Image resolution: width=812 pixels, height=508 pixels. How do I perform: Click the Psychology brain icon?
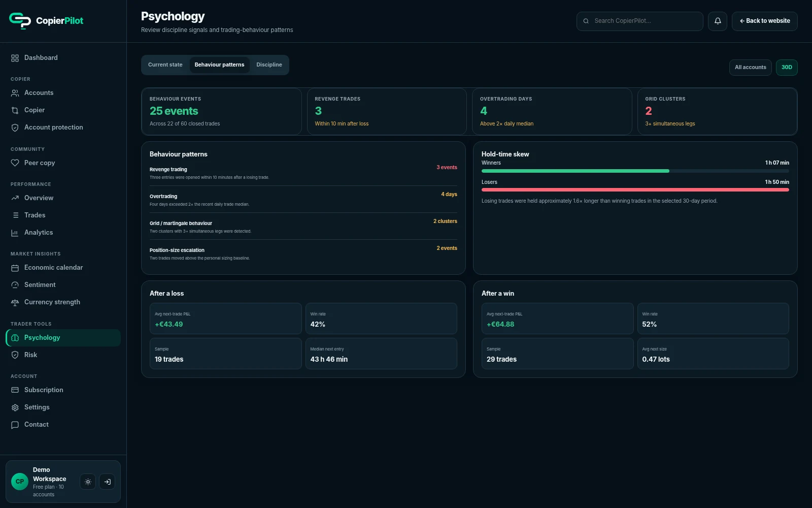[x=15, y=338]
